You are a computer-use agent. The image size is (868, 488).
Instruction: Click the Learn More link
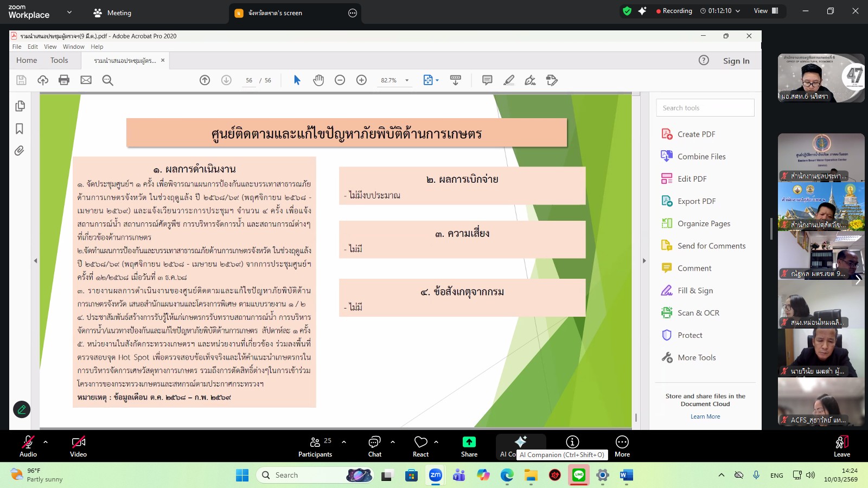[705, 416]
